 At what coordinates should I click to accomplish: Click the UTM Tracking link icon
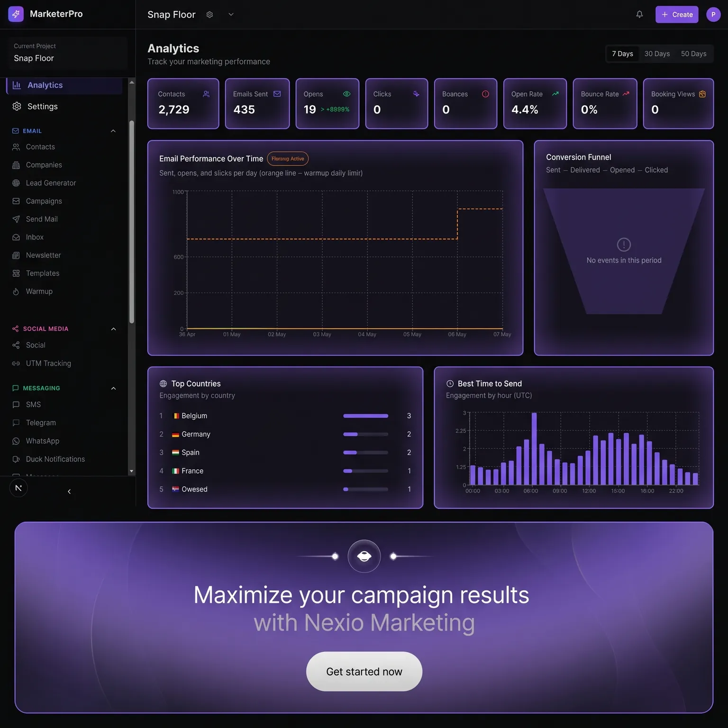[16, 364]
